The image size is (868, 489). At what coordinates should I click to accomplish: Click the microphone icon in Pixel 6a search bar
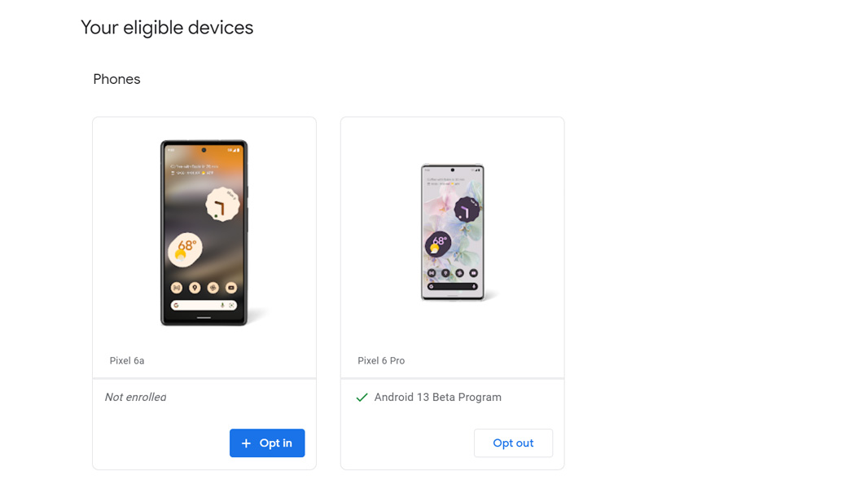click(x=222, y=306)
